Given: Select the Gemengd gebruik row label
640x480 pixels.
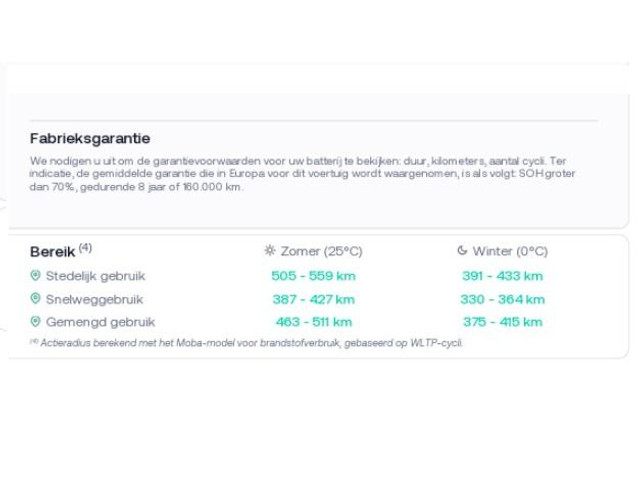Looking at the screenshot, I should pyautogui.click(x=95, y=322).
